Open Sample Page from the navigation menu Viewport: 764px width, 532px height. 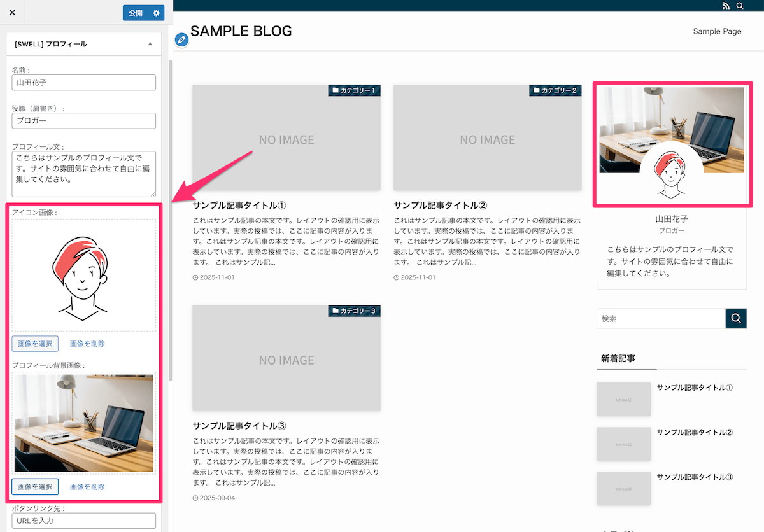coord(717,31)
